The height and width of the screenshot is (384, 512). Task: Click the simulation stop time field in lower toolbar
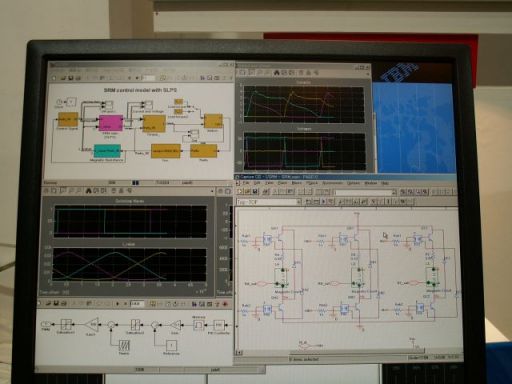coord(137,304)
